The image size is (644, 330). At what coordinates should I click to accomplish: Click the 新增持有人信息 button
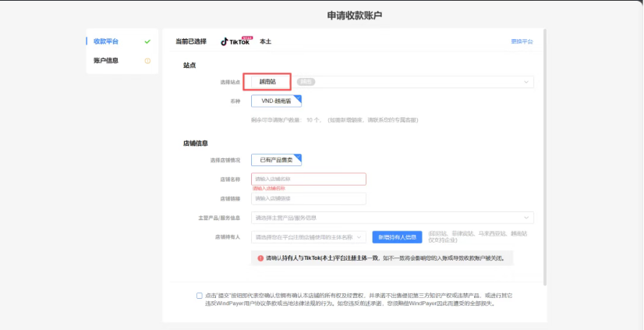point(397,237)
